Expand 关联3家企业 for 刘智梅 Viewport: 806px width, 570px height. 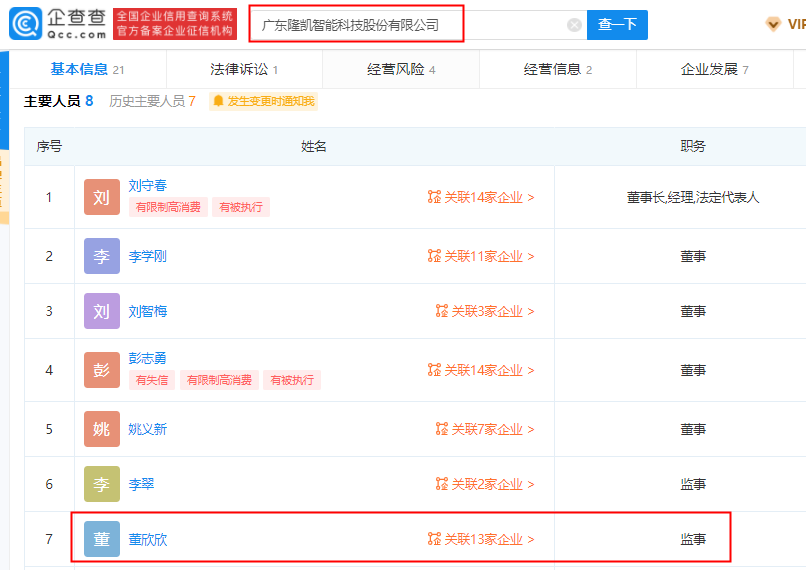(x=485, y=311)
